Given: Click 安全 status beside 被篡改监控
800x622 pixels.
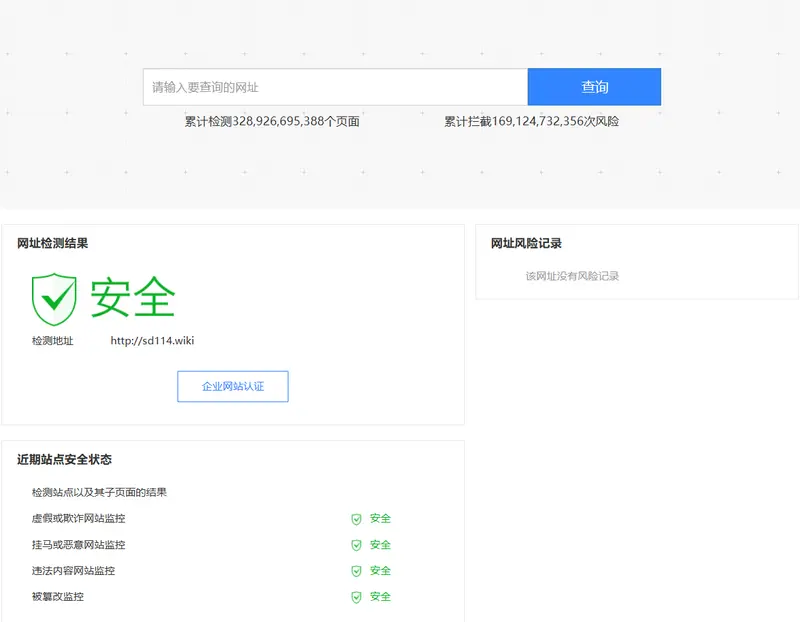Looking at the screenshot, I should pos(380,596).
